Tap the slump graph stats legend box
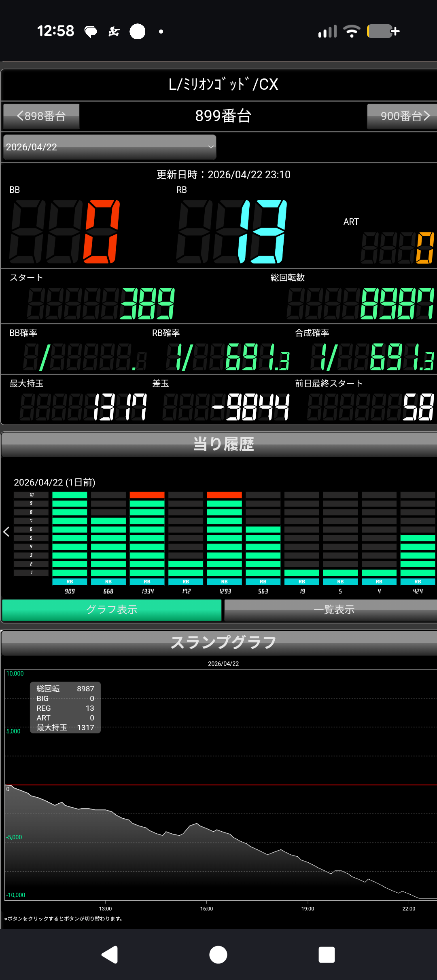This screenshot has width=437, height=980. pyautogui.click(x=65, y=708)
